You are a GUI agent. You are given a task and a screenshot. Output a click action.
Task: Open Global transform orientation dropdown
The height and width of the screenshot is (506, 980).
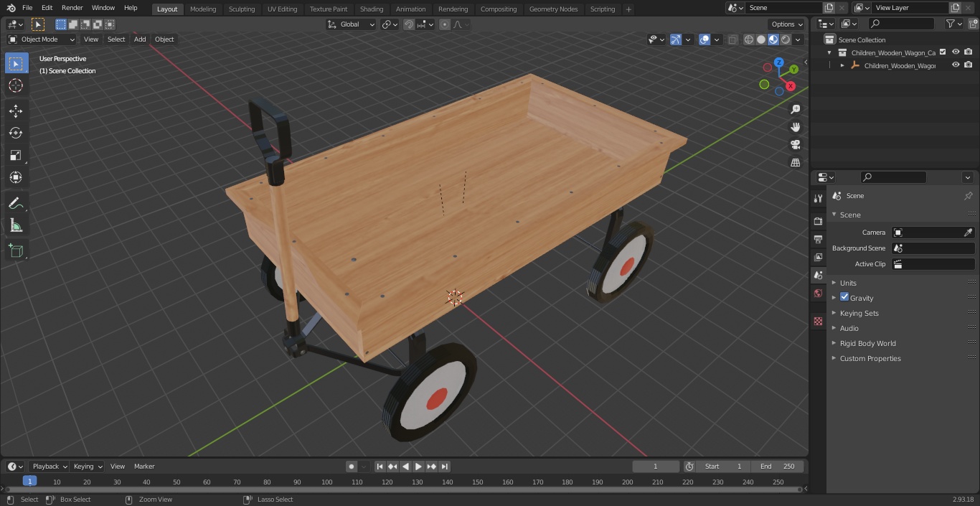[x=352, y=24]
